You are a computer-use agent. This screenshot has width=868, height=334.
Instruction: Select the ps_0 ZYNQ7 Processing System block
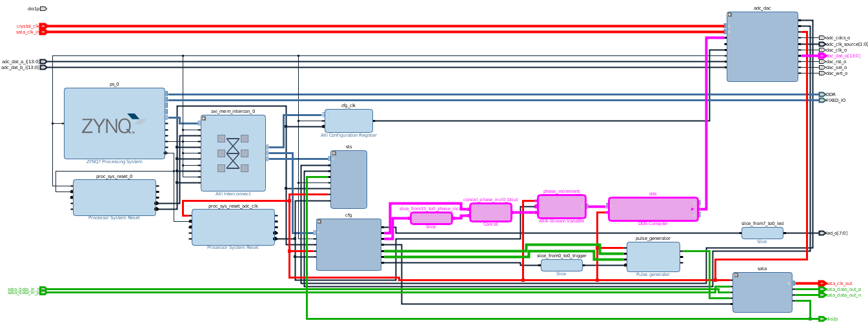[x=114, y=123]
